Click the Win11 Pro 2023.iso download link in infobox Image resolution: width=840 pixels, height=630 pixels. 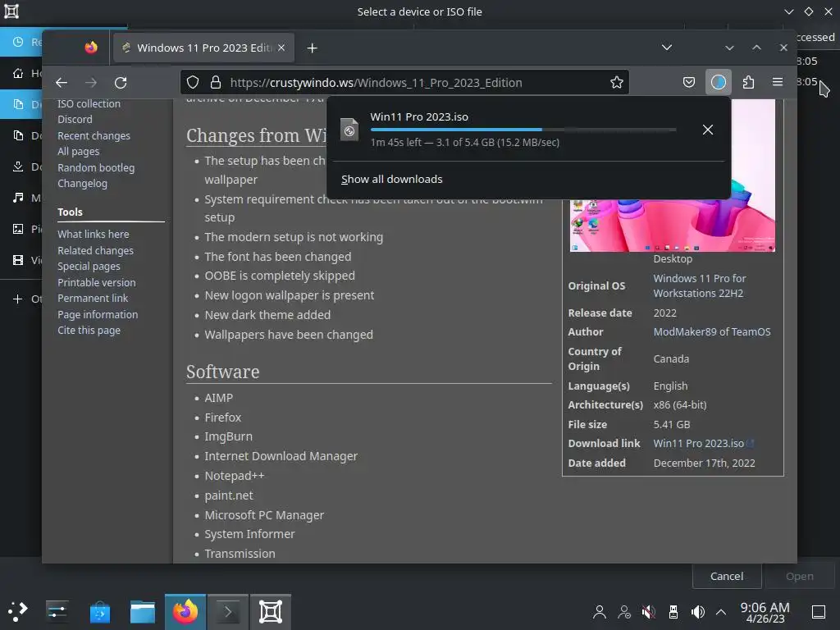tap(699, 443)
